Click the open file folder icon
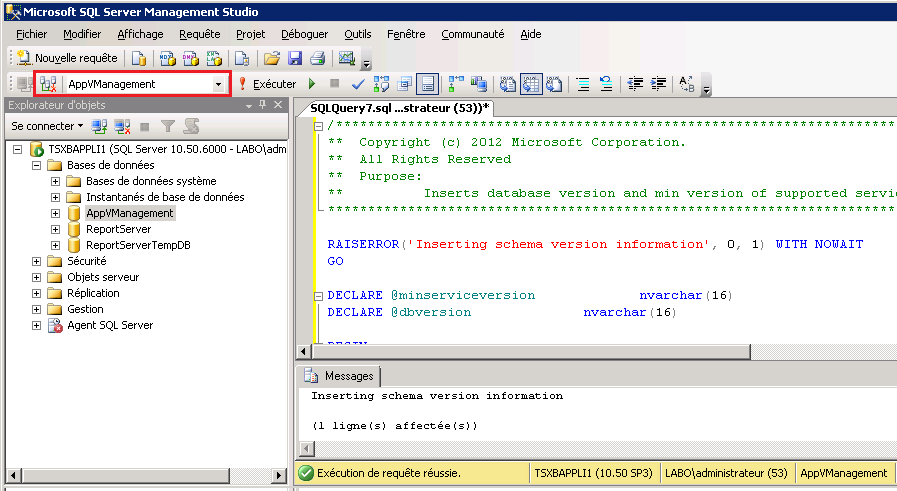Image resolution: width=897 pixels, height=491 pixels. 272,58
